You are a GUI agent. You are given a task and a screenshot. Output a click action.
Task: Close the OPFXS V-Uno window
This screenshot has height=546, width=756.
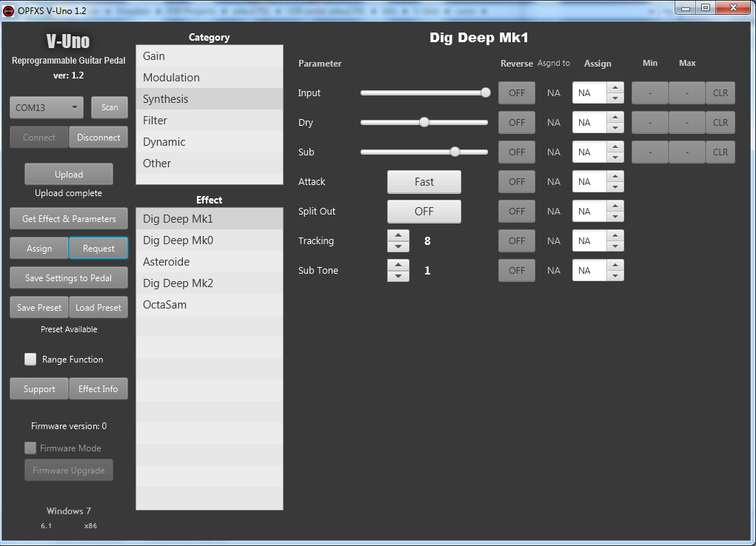[733, 7]
